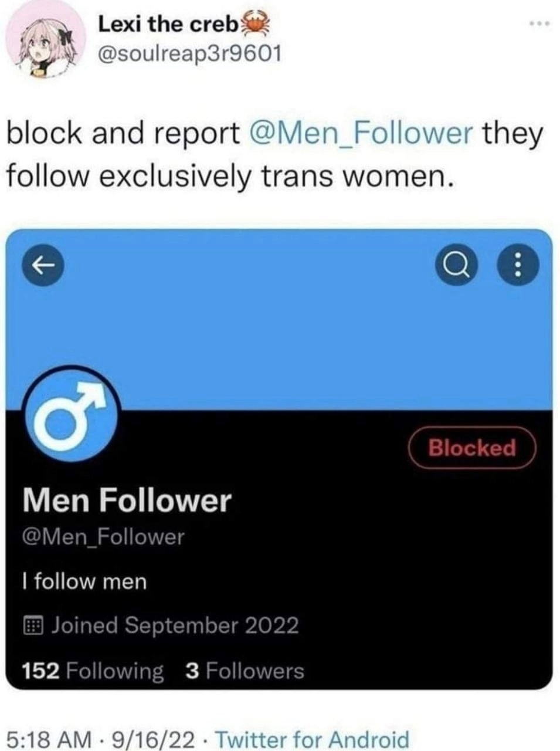Click the Men Follower profile name

point(127,500)
